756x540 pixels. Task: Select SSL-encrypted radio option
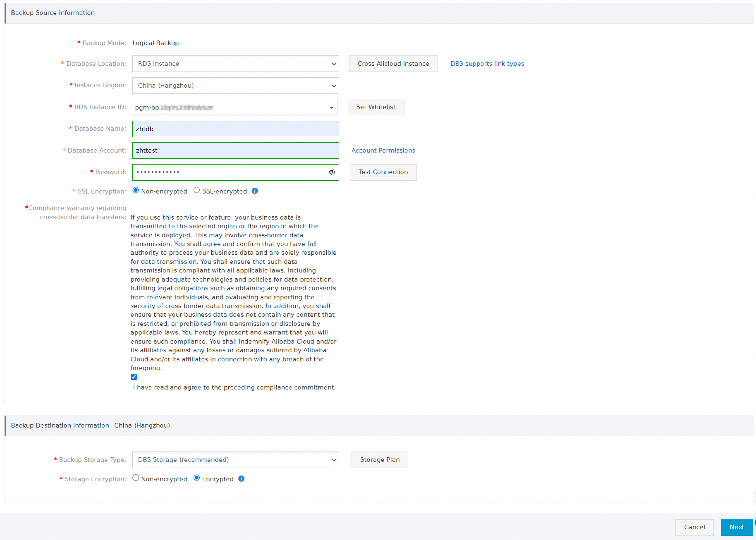(197, 190)
